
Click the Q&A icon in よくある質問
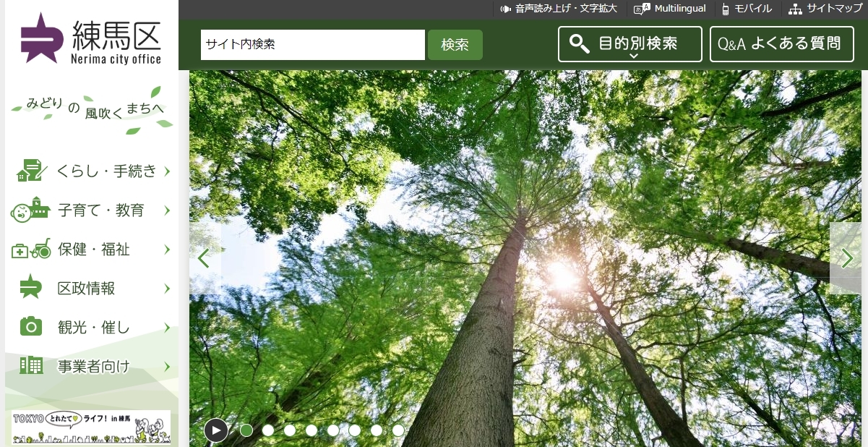[x=731, y=44]
